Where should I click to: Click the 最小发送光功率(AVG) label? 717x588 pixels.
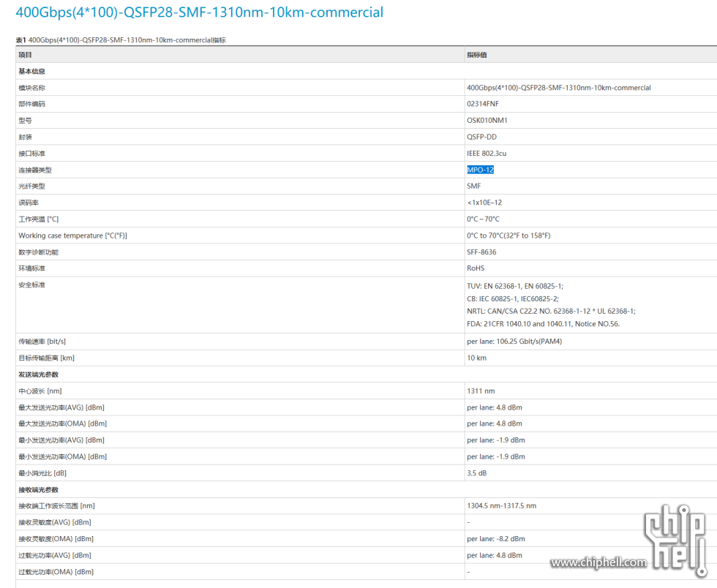(61, 441)
